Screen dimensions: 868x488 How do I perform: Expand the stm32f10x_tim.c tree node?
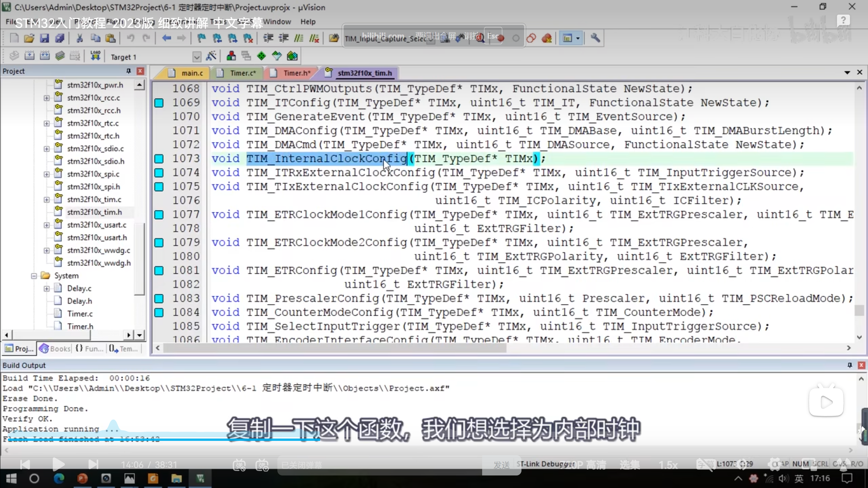pyautogui.click(x=46, y=200)
